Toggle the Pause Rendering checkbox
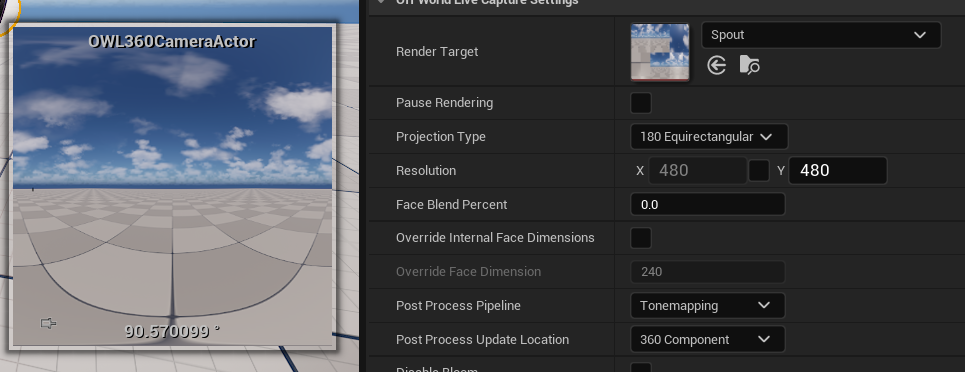This screenshot has width=965, height=372. 641,103
